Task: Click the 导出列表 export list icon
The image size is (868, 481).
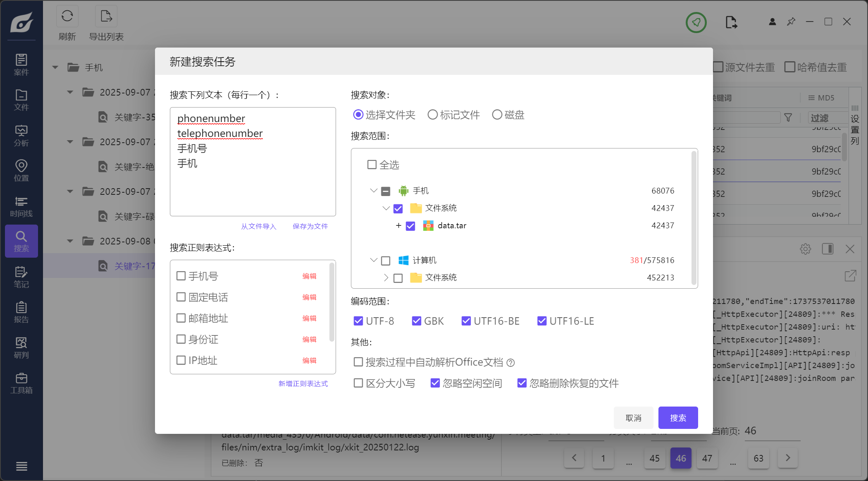Action: point(106,17)
